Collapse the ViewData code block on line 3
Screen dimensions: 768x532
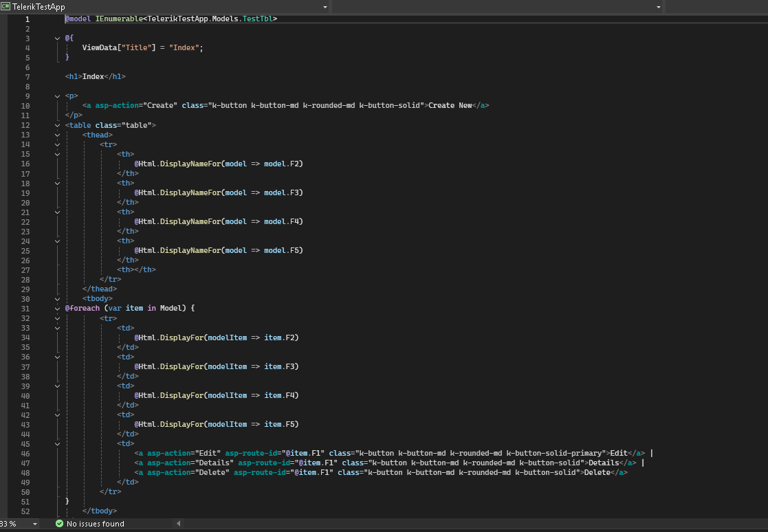[x=57, y=38]
